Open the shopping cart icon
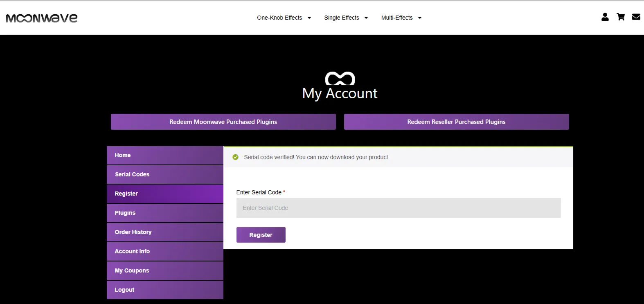The image size is (644, 304). pyautogui.click(x=621, y=17)
